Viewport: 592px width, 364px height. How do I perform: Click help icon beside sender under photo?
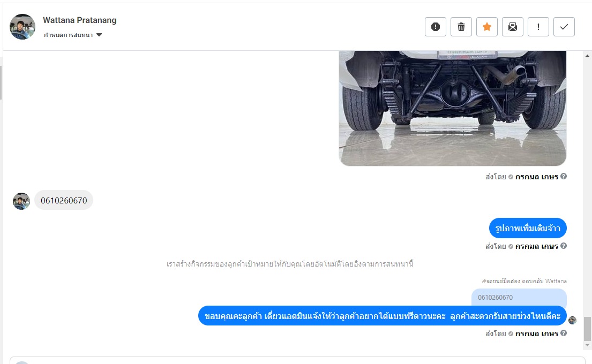[563, 176]
